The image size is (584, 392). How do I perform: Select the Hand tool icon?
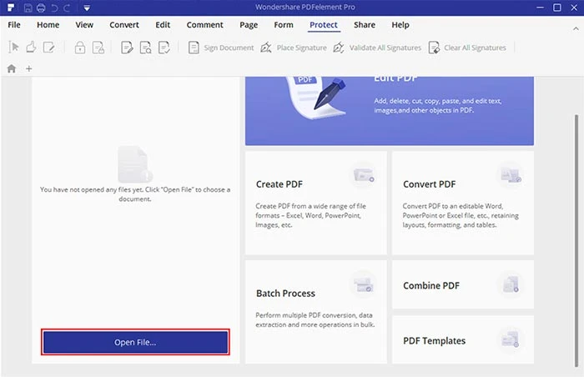[x=31, y=48]
